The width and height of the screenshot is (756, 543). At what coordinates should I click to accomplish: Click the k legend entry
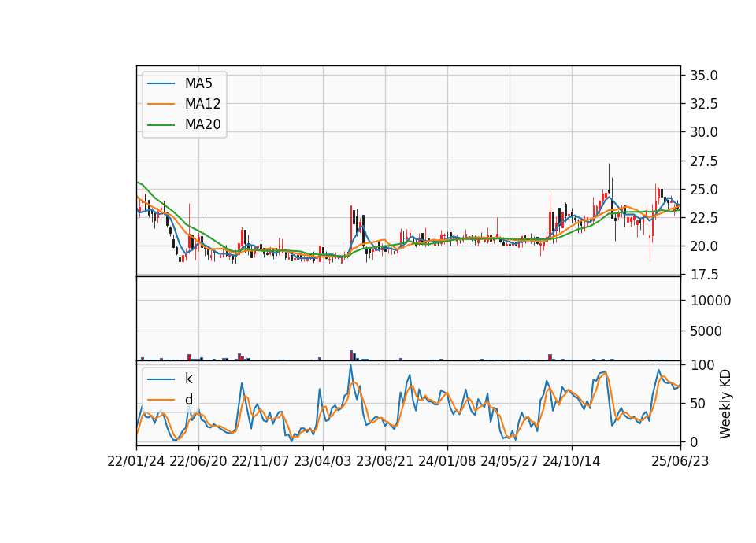point(170,379)
